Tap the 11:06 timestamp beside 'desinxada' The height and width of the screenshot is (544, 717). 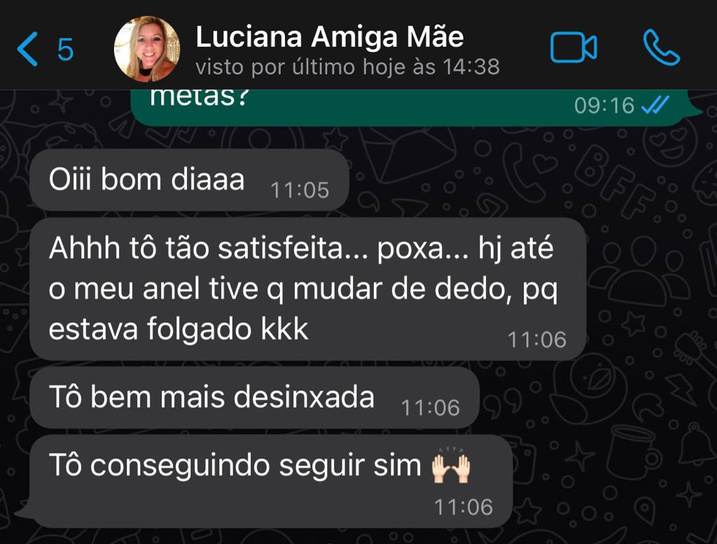pos(430,408)
